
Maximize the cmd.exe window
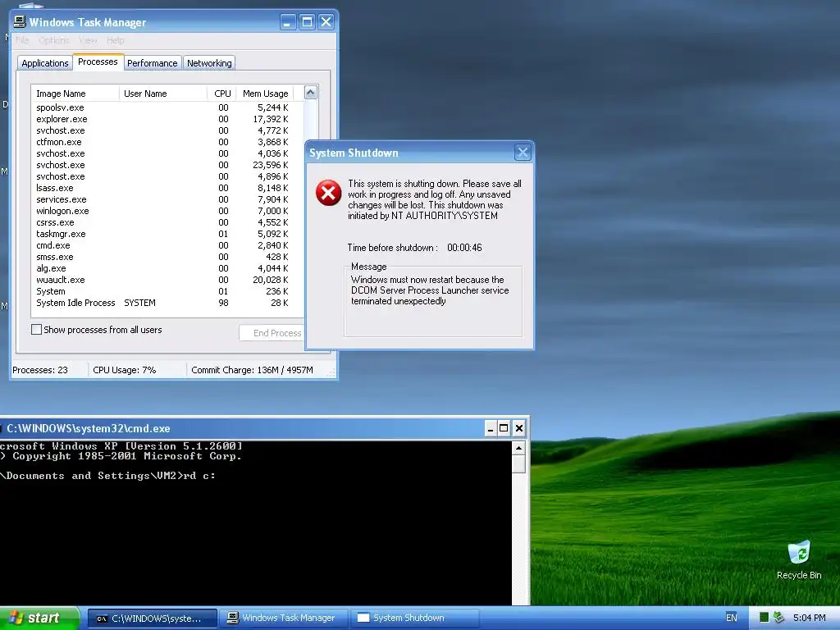tap(504, 428)
